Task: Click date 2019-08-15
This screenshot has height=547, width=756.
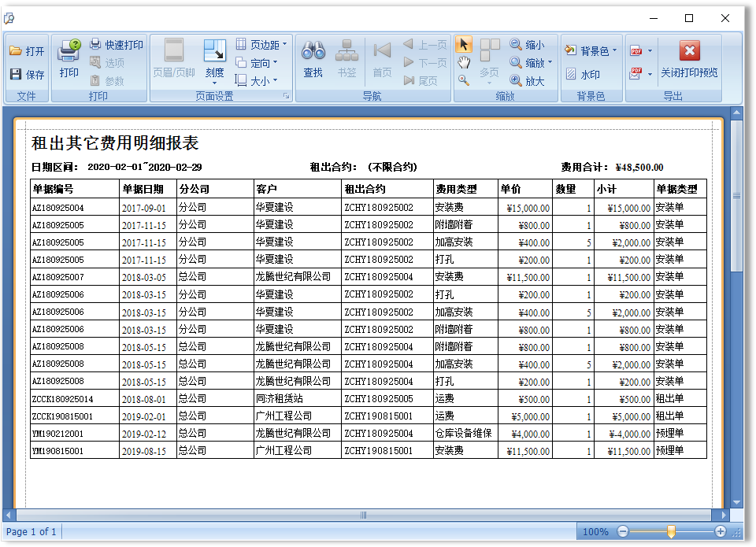Action: [143, 452]
